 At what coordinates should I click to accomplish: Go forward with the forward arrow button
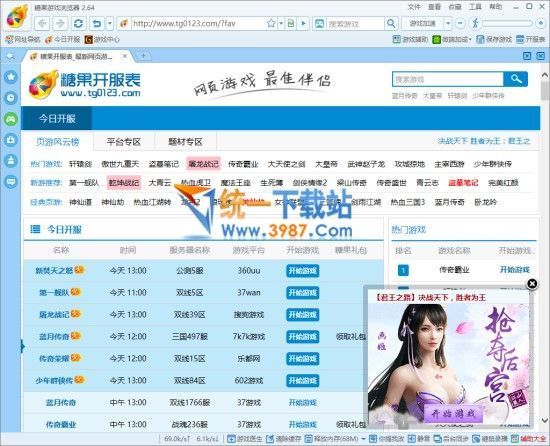click(60, 23)
